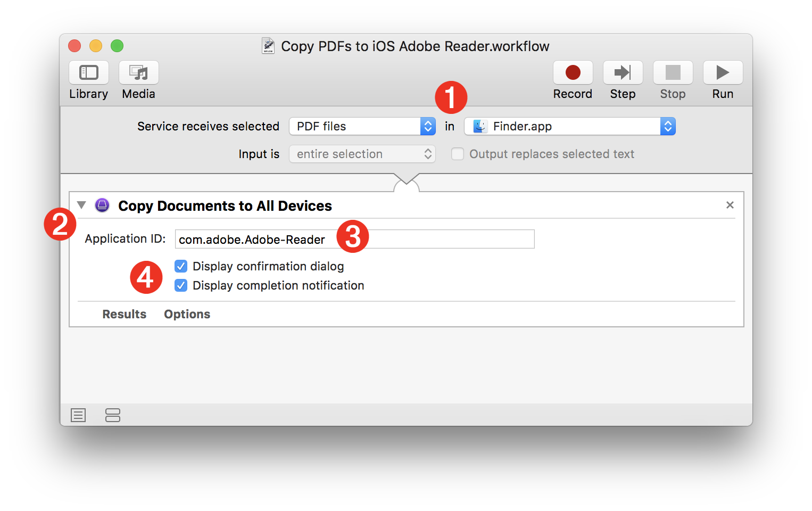This screenshot has height=511, width=812.
Task: Show the workflow log view
Action: pos(78,415)
